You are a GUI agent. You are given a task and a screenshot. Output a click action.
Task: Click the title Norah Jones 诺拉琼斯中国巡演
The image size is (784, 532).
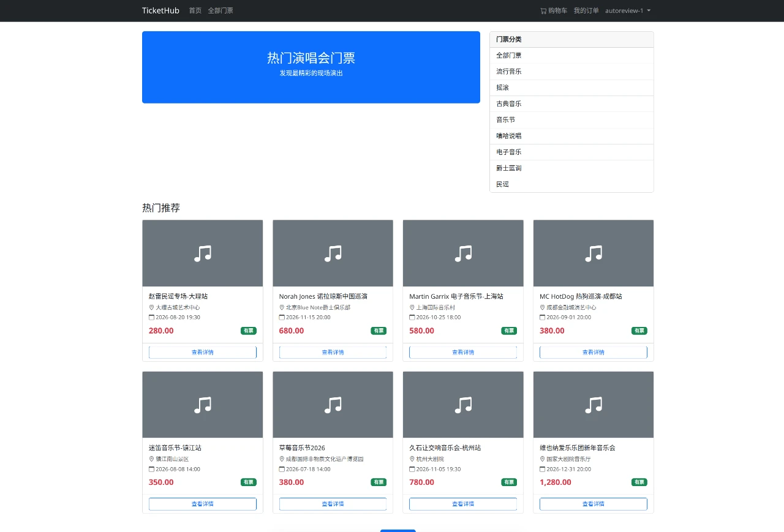323,296
